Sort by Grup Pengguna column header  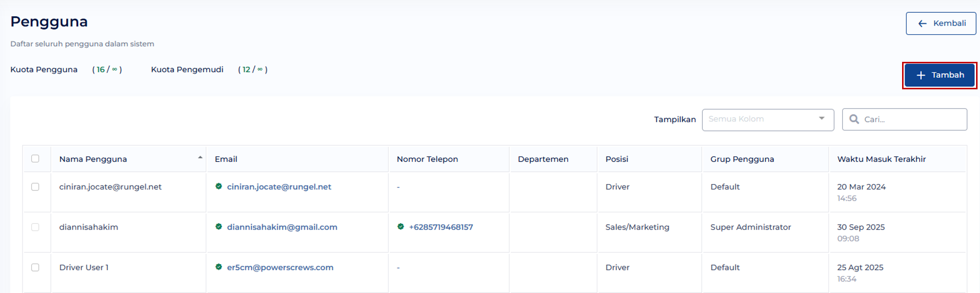(x=742, y=159)
